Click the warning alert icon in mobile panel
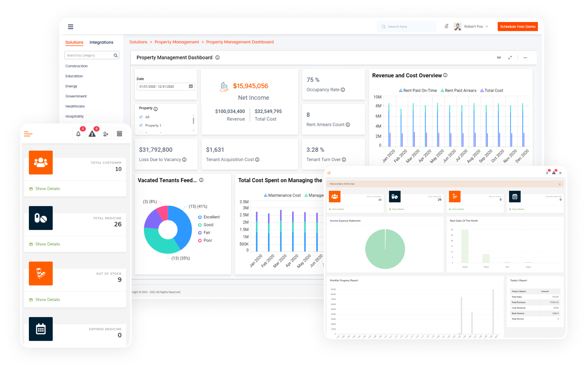Screen dimensions: 588x371 coord(92,134)
